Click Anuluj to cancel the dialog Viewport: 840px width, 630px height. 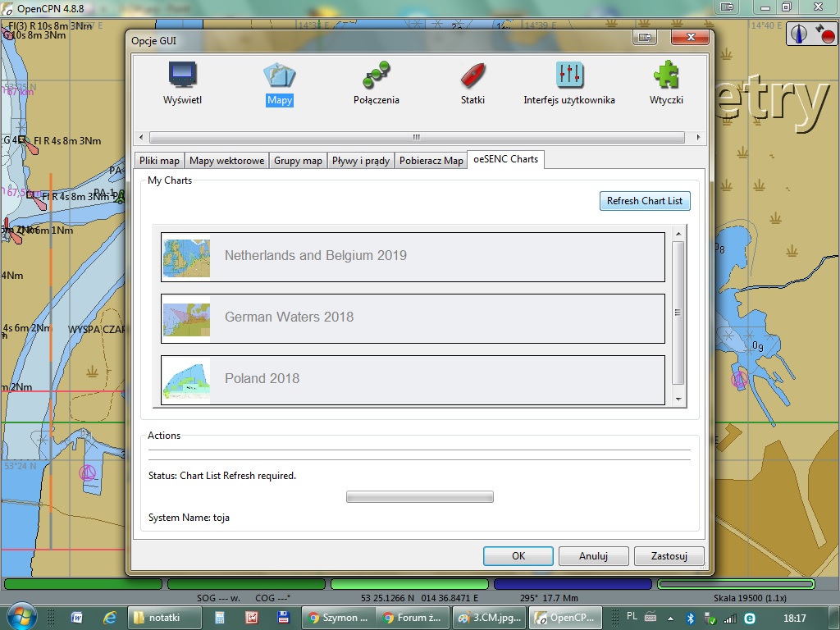[x=594, y=556]
